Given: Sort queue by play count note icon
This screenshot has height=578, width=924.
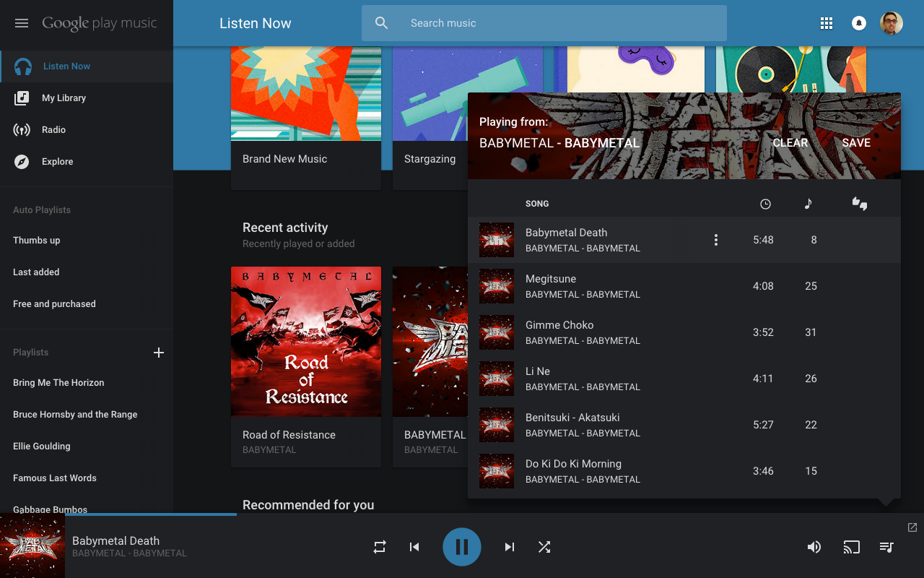Looking at the screenshot, I should point(808,204).
